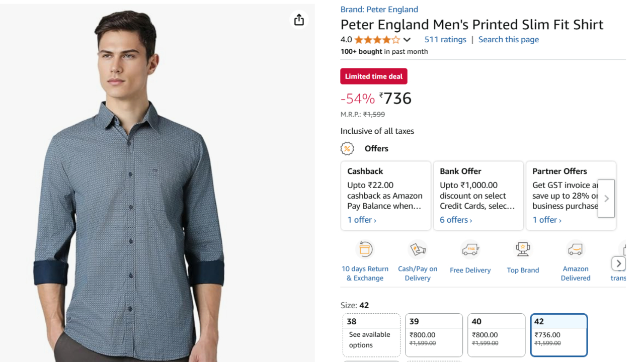Click the Free Delivery truck icon

click(x=470, y=249)
